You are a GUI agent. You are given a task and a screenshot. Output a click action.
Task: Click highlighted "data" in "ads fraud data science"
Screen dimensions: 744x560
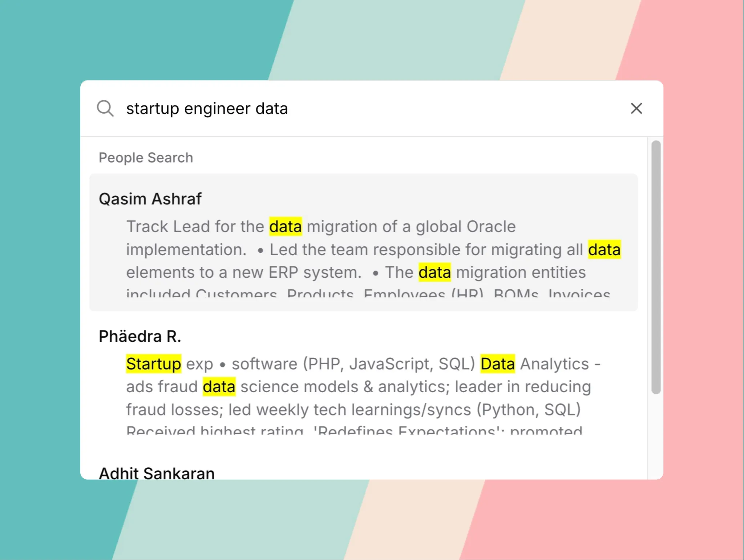click(219, 387)
